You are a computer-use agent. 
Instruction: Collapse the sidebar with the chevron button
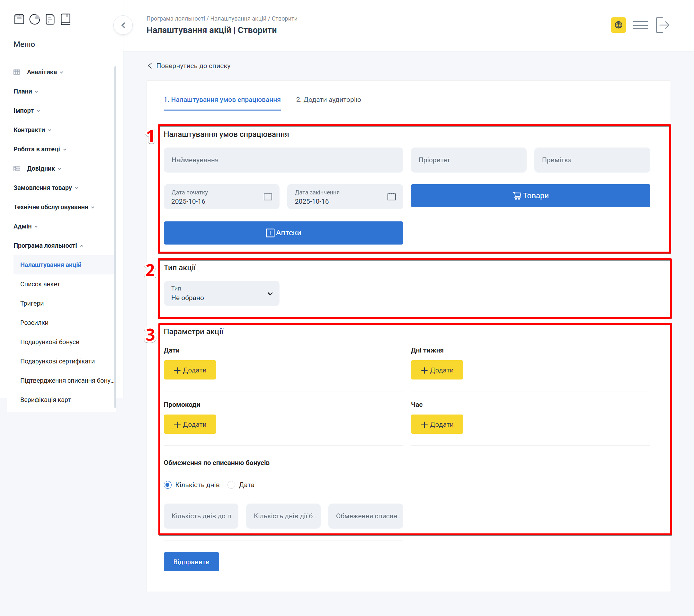[123, 25]
